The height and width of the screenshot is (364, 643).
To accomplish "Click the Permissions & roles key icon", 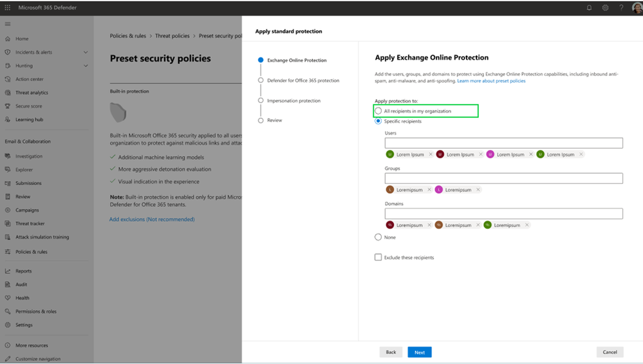I will pos(7,311).
